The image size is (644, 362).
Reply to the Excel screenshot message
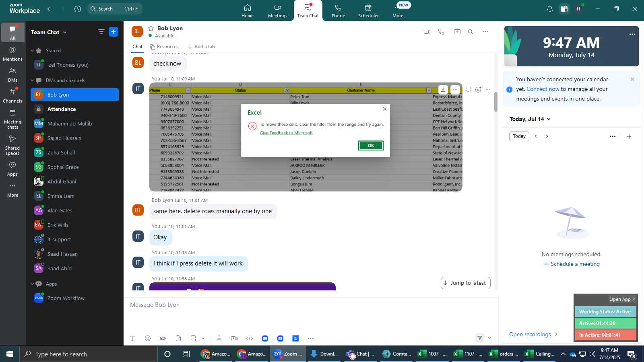pos(469,90)
